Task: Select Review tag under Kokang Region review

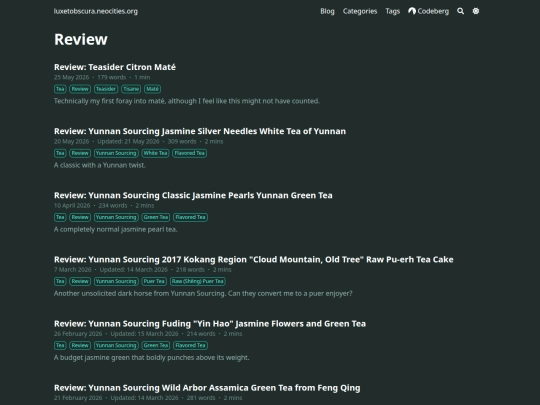Action: coord(80,281)
